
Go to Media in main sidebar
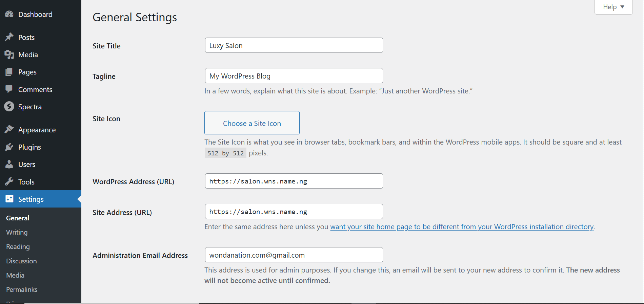[x=41, y=55]
